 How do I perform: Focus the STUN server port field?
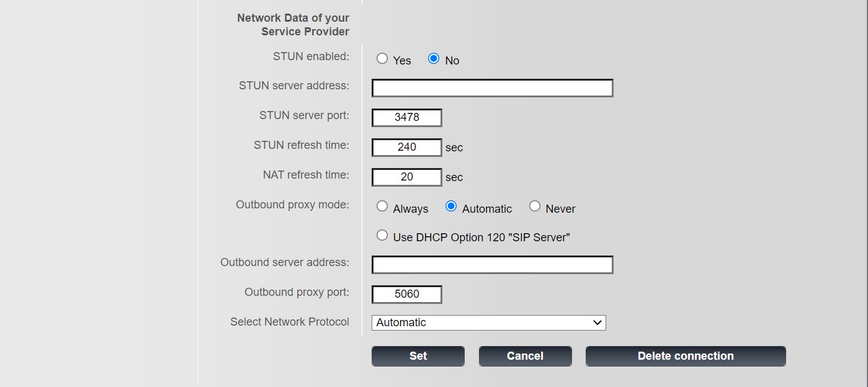[x=406, y=118]
